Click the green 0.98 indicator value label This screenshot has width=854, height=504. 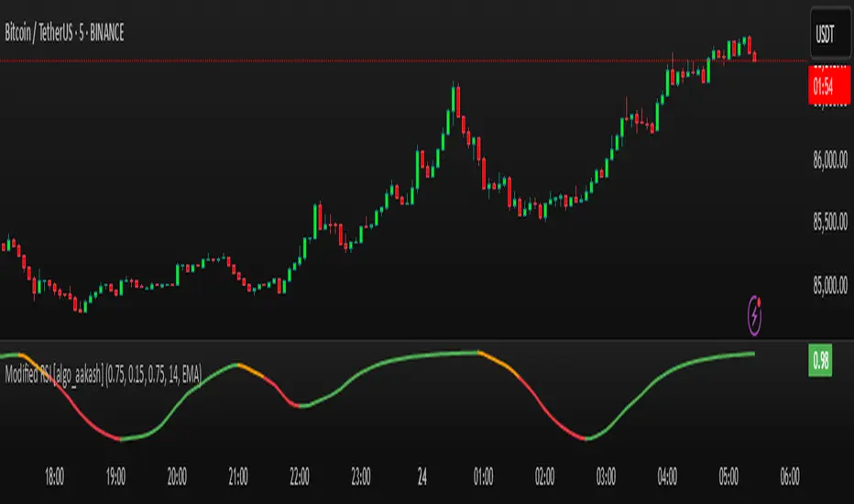(x=820, y=360)
